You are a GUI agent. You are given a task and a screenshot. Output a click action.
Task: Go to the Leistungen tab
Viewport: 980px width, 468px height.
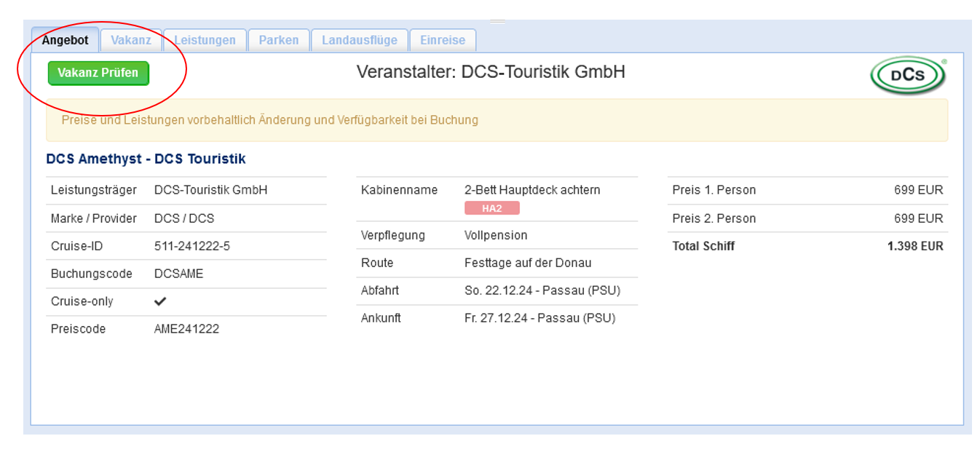(x=205, y=40)
